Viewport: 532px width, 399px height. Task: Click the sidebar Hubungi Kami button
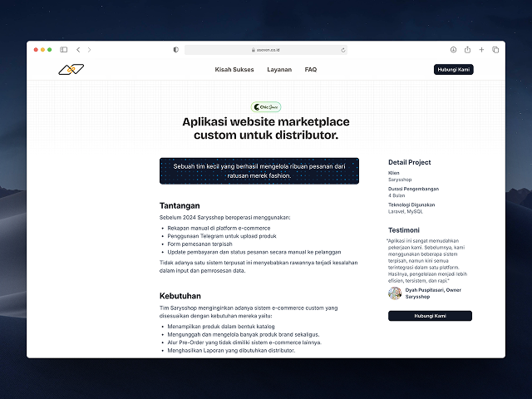[430, 316]
